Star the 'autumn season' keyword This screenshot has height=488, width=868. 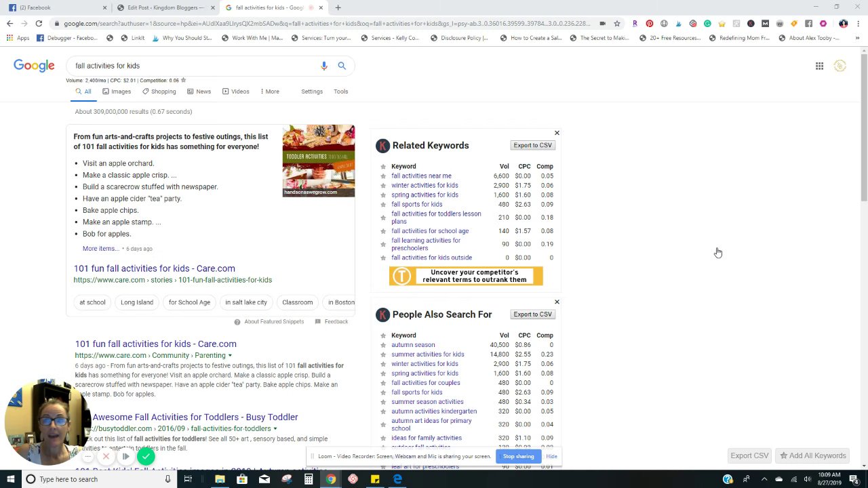coord(383,345)
